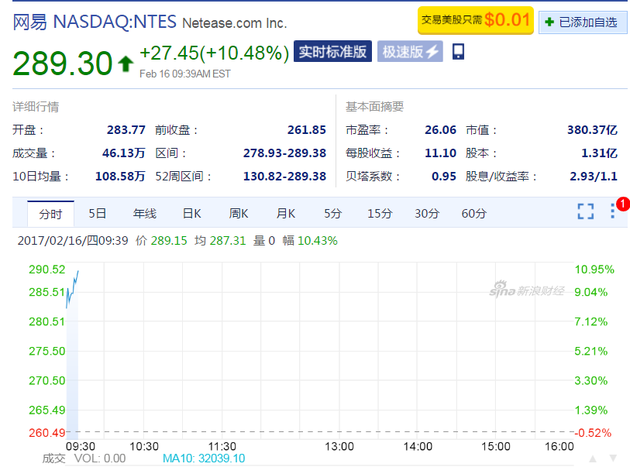Click the green price-up arrow
The width and height of the screenshot is (630, 467).
[126, 64]
